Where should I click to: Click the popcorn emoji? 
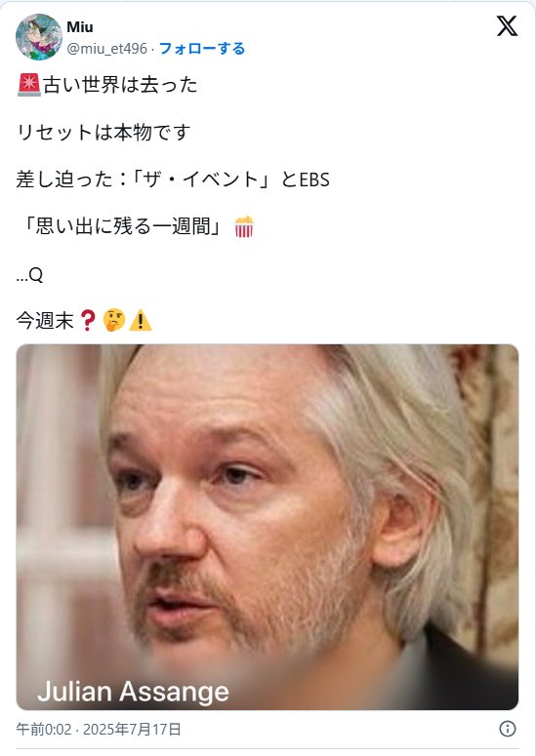(244, 226)
